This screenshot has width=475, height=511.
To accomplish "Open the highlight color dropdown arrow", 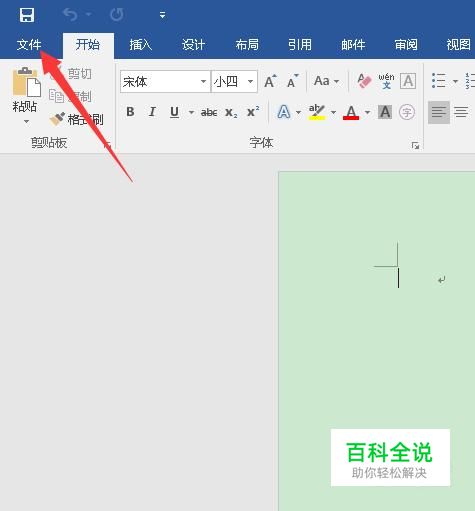I will pos(333,112).
